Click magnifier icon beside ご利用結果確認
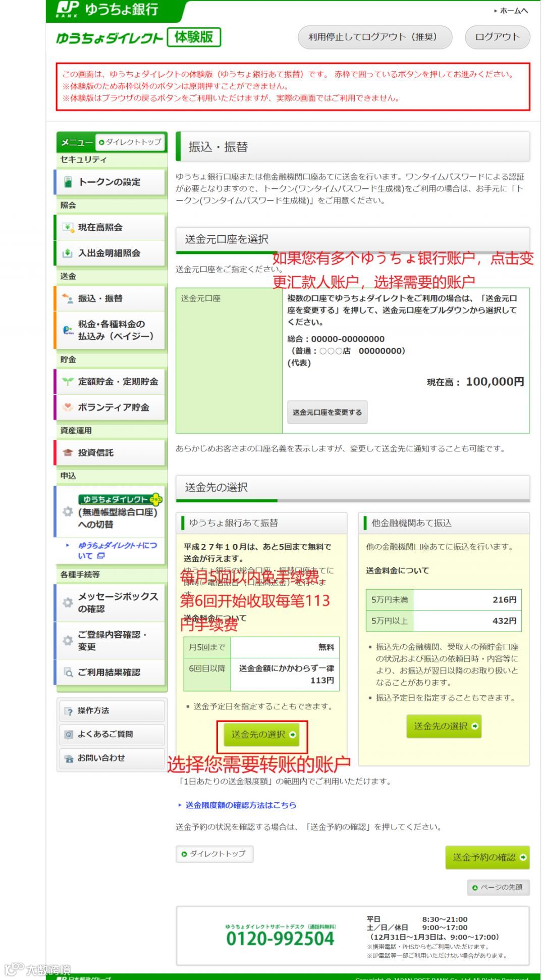Viewport: 545px width, 980px height. [68, 672]
